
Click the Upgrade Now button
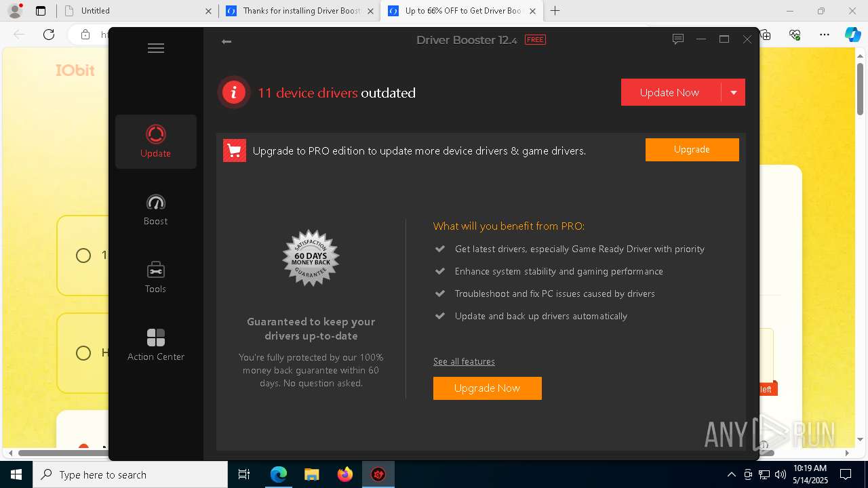487,388
